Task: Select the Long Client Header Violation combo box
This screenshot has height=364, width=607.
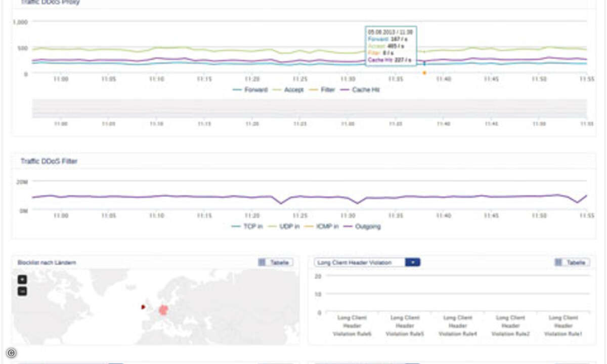Action: [367, 262]
